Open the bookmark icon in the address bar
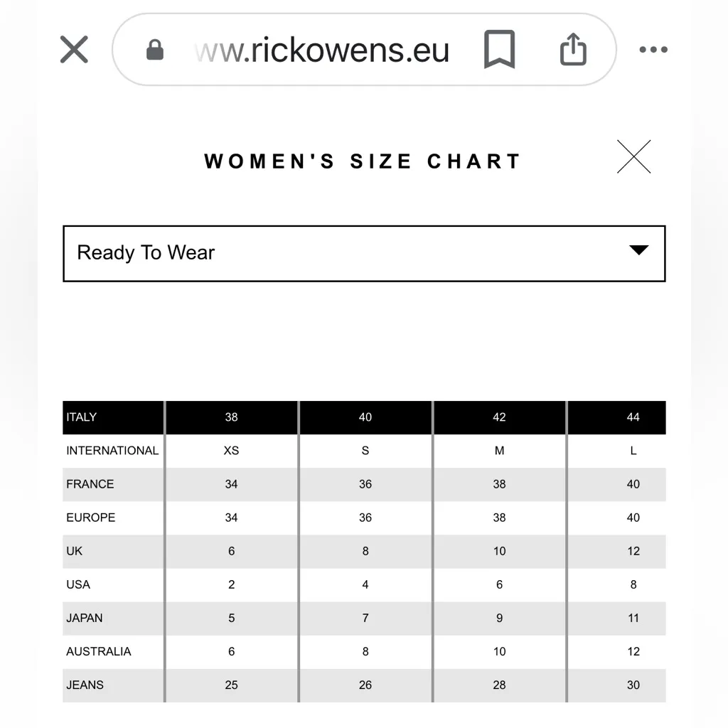Screen dimensions: 728x728 [499, 49]
